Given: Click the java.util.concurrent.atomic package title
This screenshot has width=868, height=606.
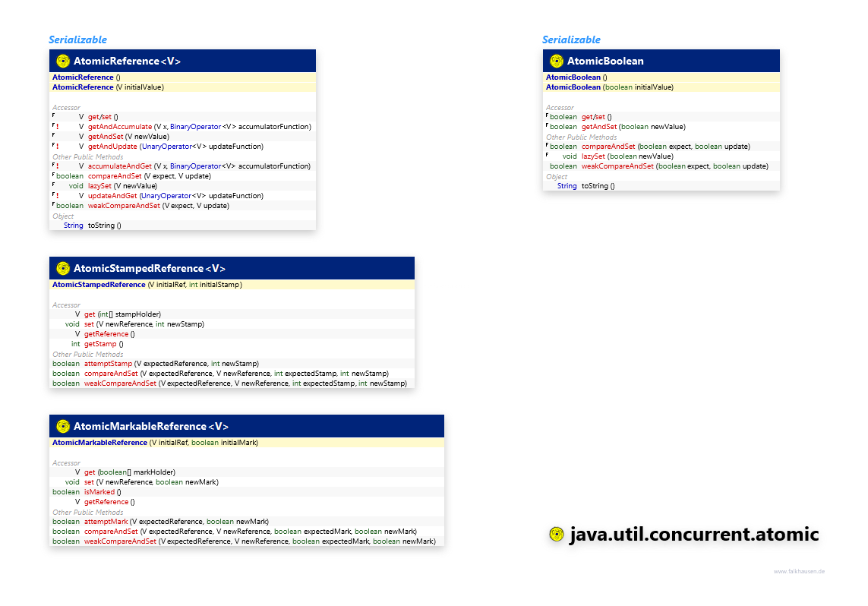Looking at the screenshot, I should [x=694, y=535].
